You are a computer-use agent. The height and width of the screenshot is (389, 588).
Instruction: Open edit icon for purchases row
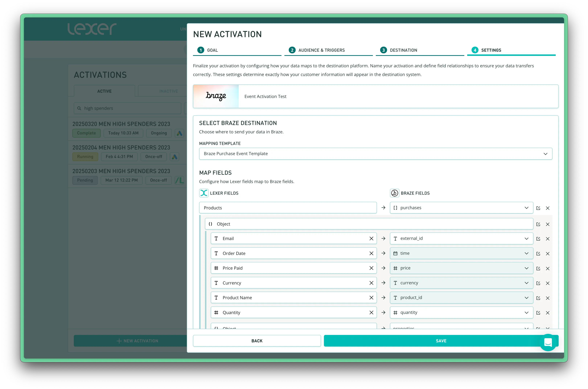click(538, 208)
